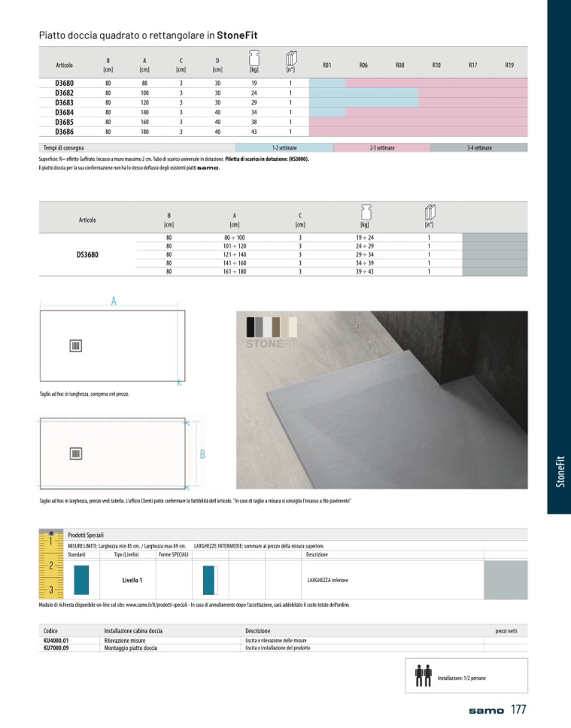Click the yellow measuring tape icon

point(50,564)
